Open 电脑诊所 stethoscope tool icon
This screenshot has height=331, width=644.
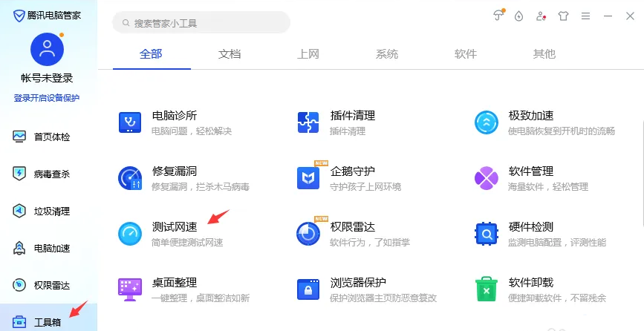click(130, 122)
